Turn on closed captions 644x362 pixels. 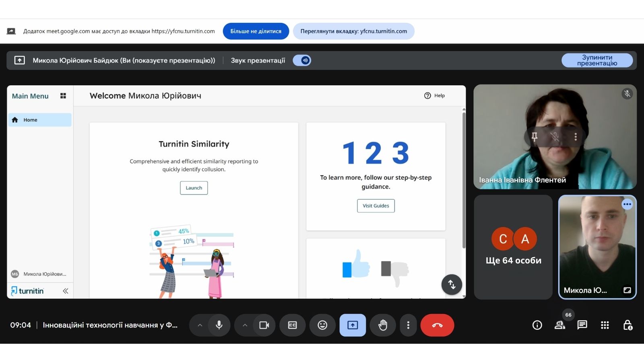[x=293, y=325]
